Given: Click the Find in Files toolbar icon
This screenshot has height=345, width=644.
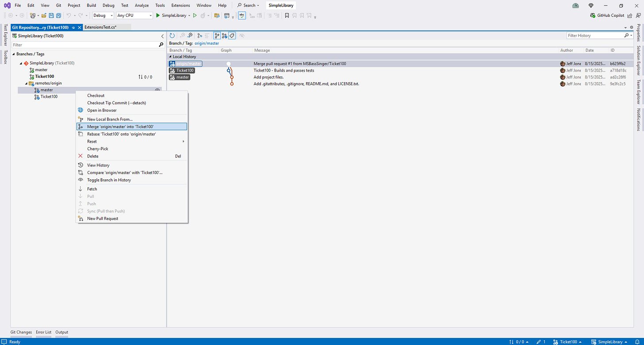Looking at the screenshot, I should pos(217,15).
